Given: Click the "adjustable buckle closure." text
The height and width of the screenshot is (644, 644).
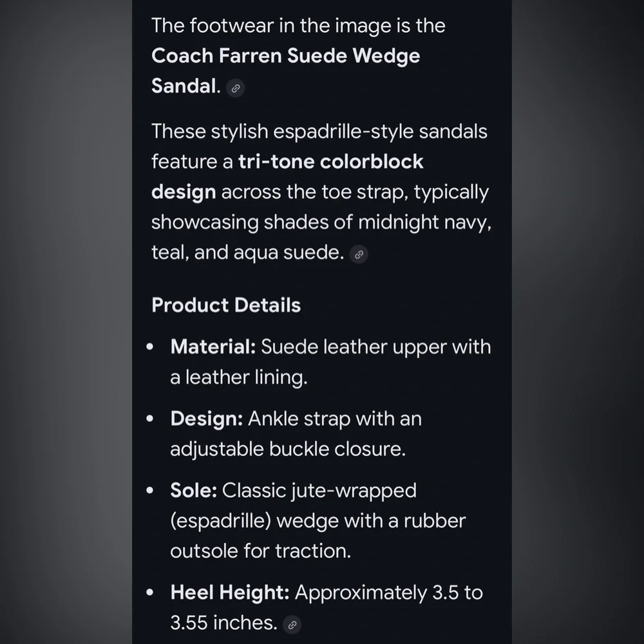Looking at the screenshot, I should (x=288, y=449).
